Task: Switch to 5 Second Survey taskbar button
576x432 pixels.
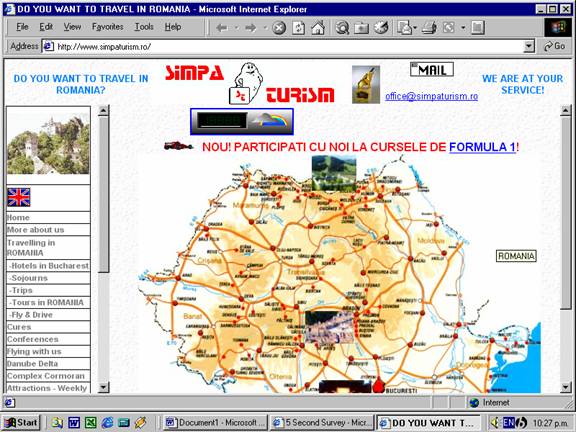Action: [322, 422]
